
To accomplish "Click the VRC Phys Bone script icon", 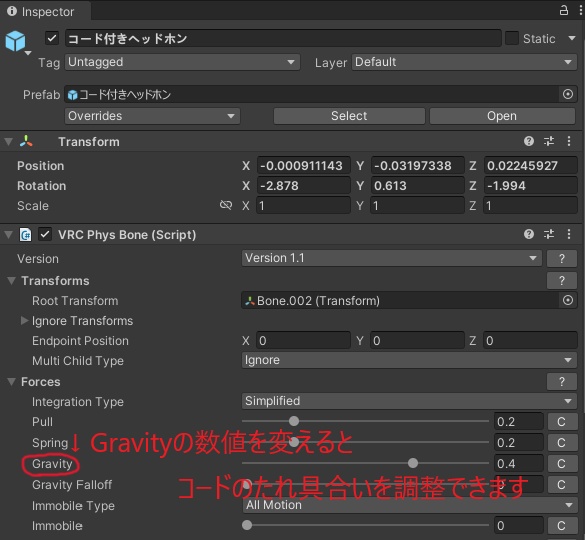I will pyautogui.click(x=26, y=235).
